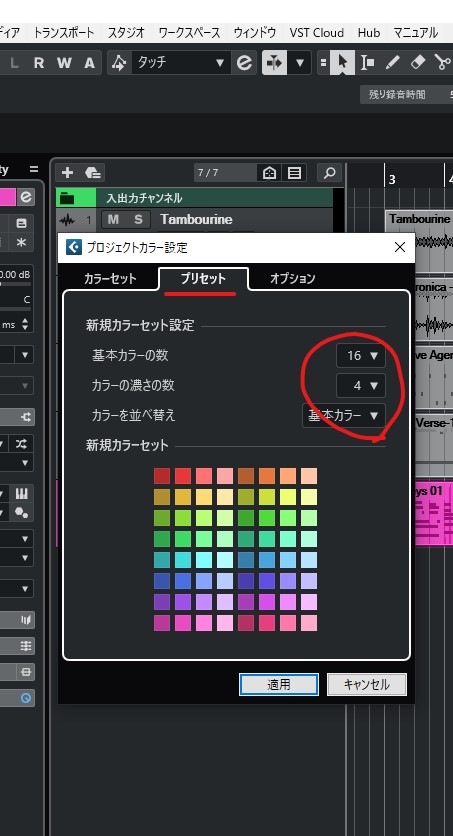Open the automation mode icon beside タッチ

(119, 63)
